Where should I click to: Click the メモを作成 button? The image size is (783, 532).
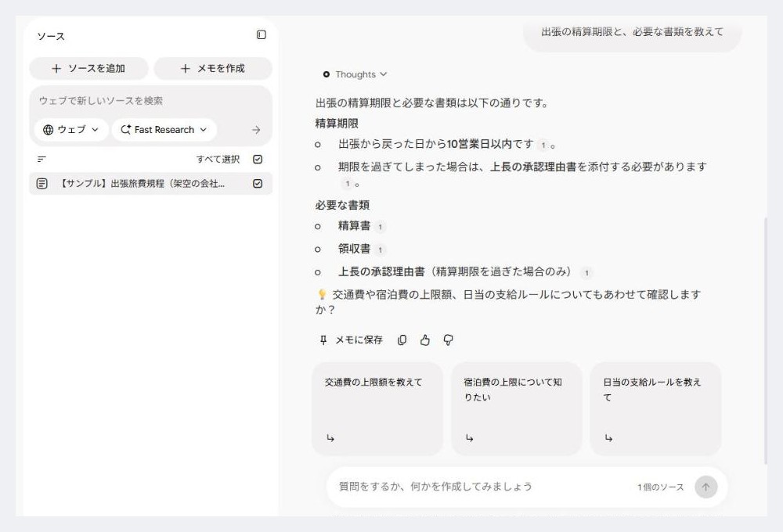coord(213,68)
